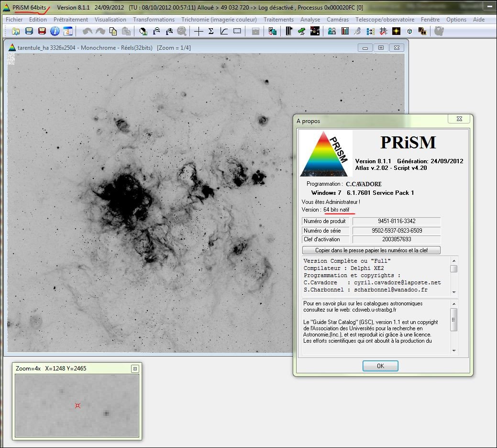Click the open file folder icon
The height and width of the screenshot is (448, 497).
click(x=16, y=31)
